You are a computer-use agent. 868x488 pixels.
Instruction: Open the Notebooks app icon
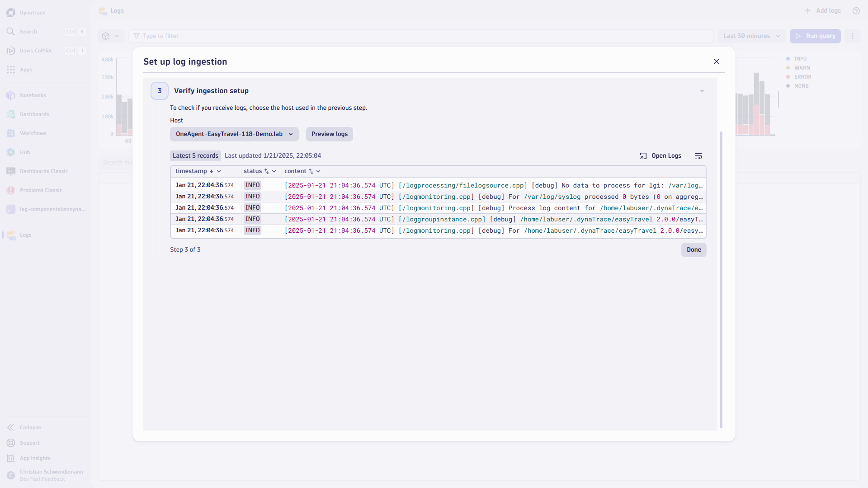(11, 95)
